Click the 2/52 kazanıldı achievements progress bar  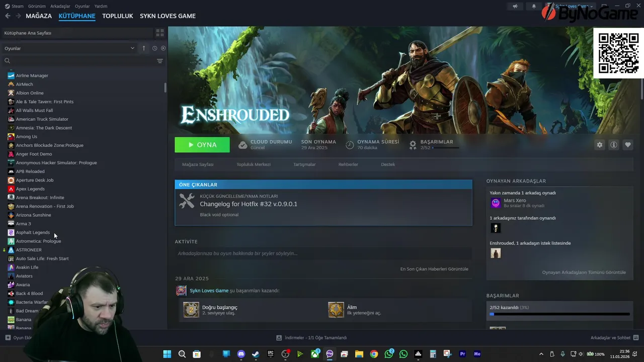pyautogui.click(x=559, y=314)
